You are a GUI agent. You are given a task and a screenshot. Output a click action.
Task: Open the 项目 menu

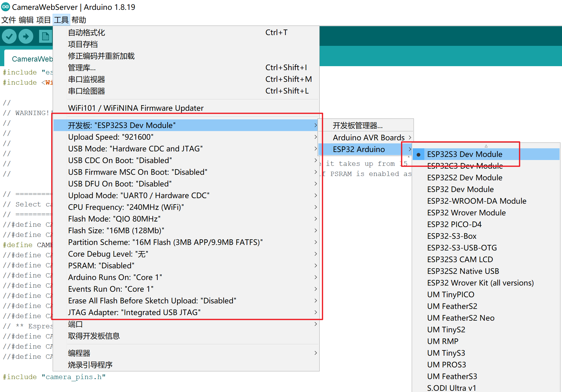click(x=43, y=20)
